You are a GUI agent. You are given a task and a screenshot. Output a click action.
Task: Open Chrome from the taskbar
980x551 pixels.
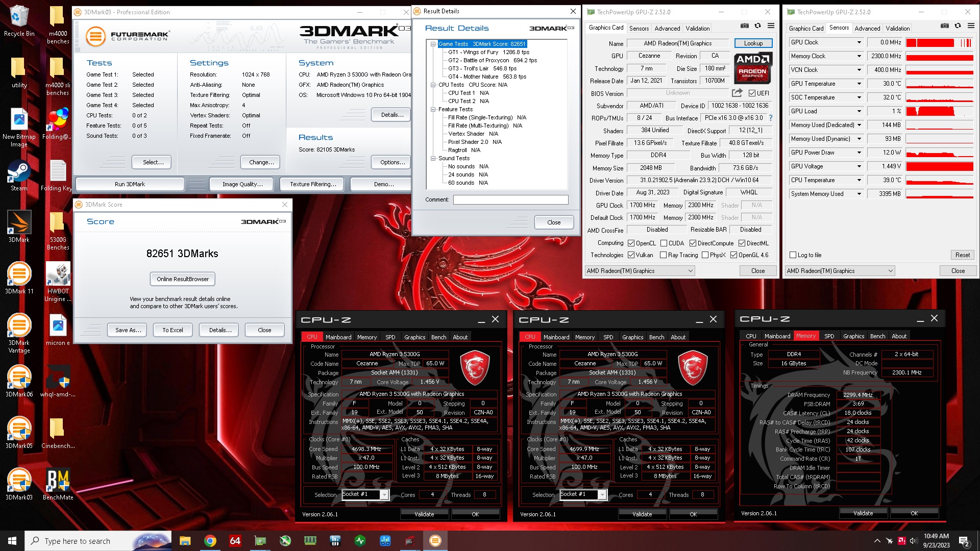click(210, 541)
